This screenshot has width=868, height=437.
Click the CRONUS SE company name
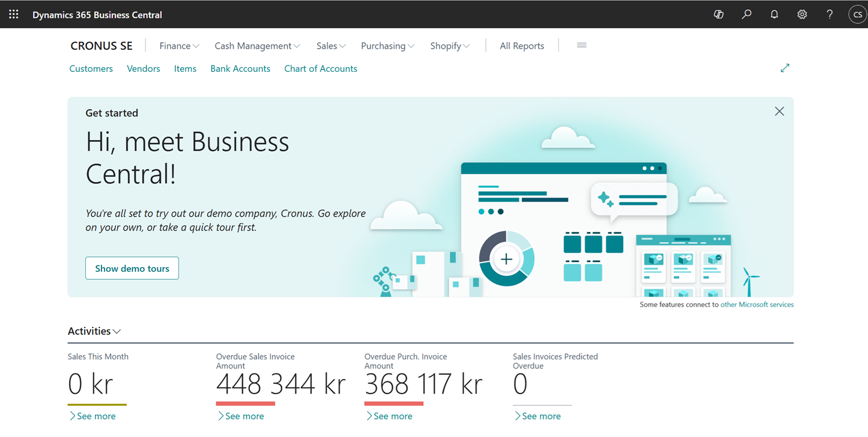101,46
